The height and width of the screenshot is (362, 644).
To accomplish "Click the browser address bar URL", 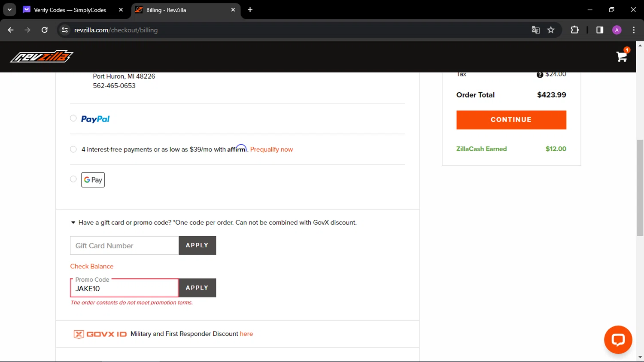I will [116, 30].
